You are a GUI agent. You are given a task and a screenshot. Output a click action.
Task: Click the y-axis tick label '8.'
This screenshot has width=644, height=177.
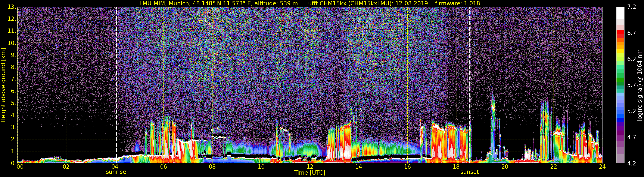point(13,67)
